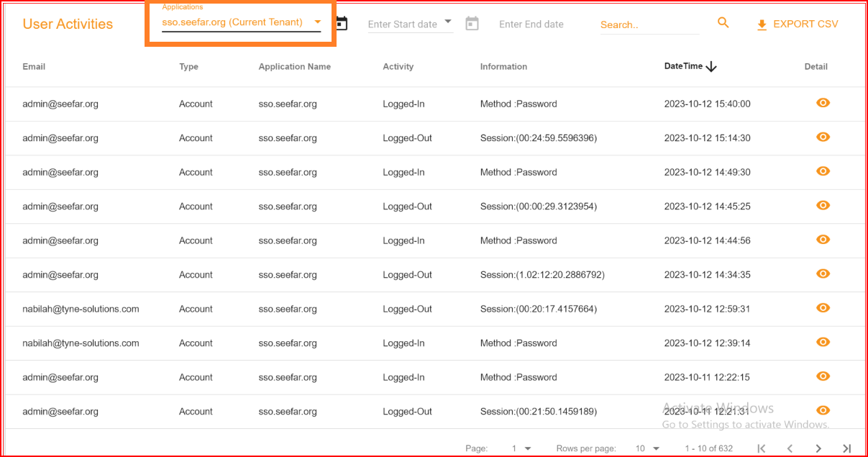The height and width of the screenshot is (457, 868).
Task: Click the Search text box
Action: coord(649,24)
